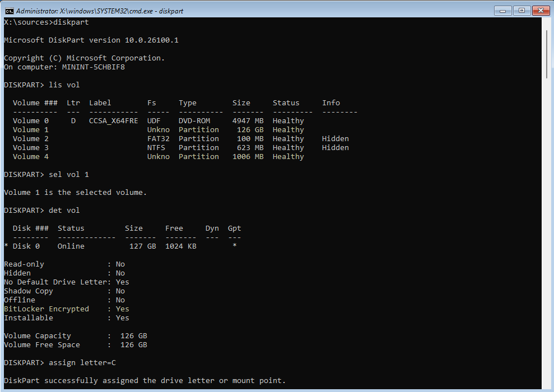Click the volume table 'Status' column header
This screenshot has width=554, height=392.
pyautogui.click(x=286, y=103)
